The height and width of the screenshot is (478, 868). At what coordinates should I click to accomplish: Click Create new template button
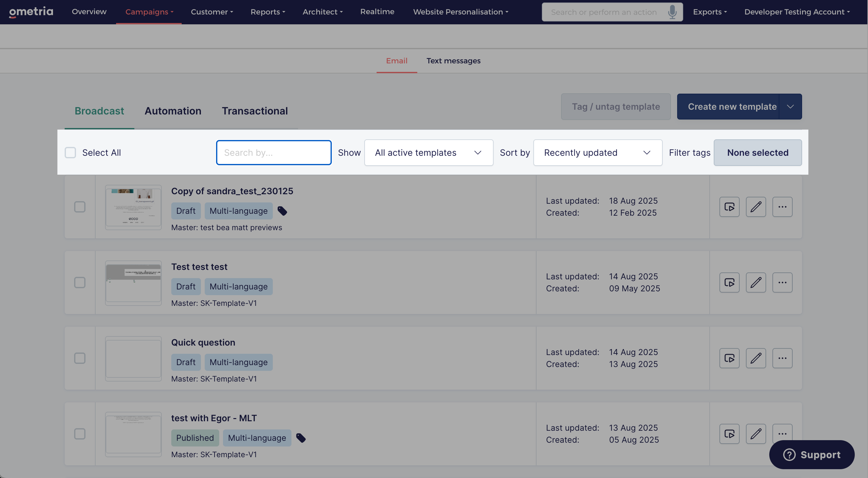pos(728,107)
